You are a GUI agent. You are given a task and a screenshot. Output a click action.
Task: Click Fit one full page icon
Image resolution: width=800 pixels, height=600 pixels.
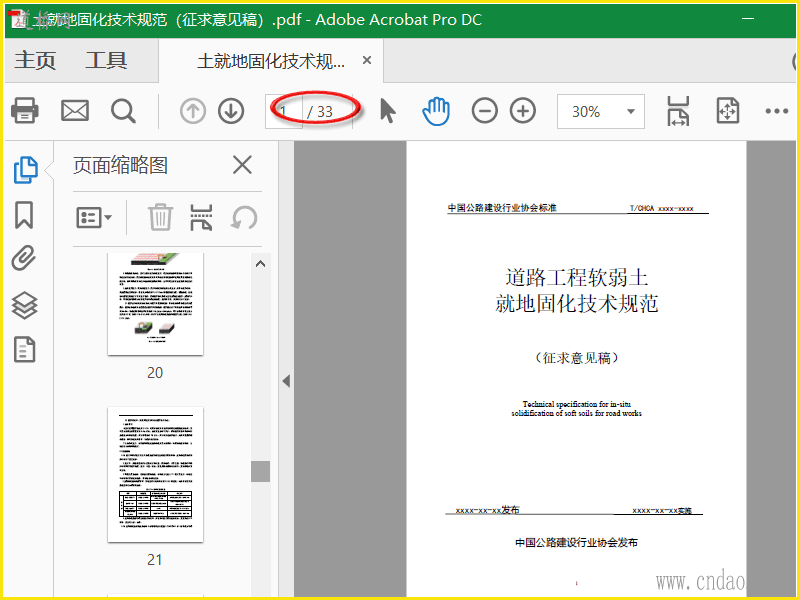[x=728, y=110]
